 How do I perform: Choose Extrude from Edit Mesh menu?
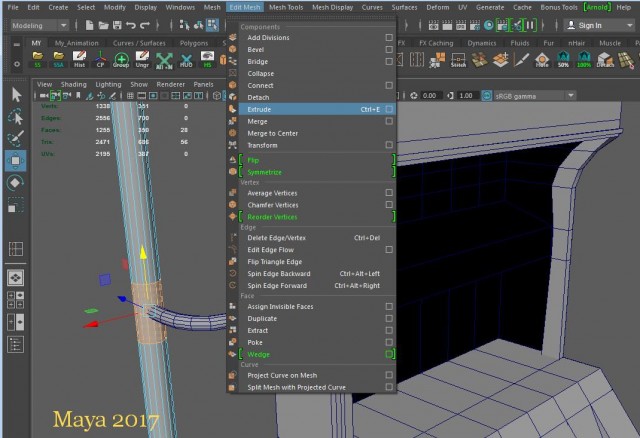pos(311,109)
